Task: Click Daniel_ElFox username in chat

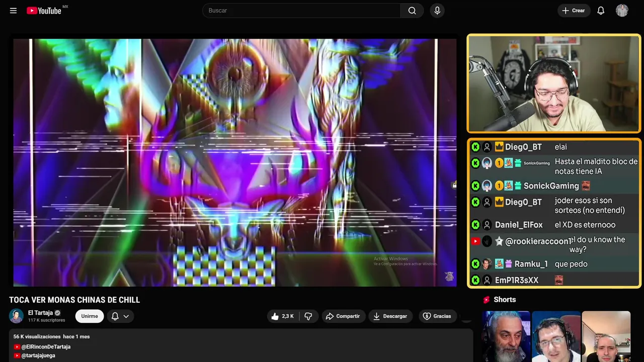Action: 519,225
